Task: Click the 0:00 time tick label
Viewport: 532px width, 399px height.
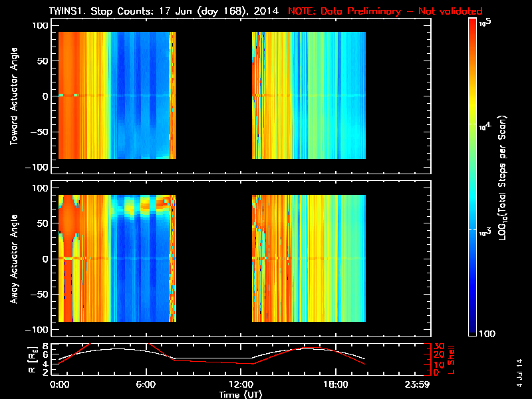Action: 59,384
